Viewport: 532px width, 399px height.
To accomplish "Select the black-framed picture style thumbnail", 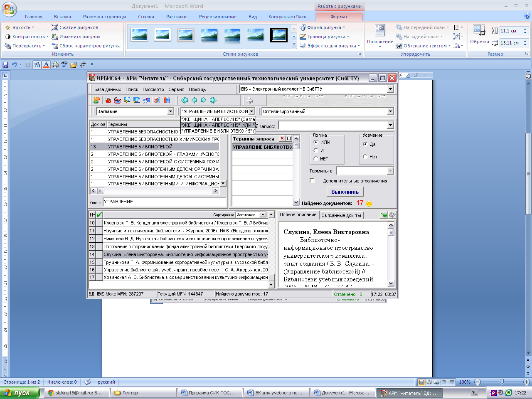I will pos(278,35).
